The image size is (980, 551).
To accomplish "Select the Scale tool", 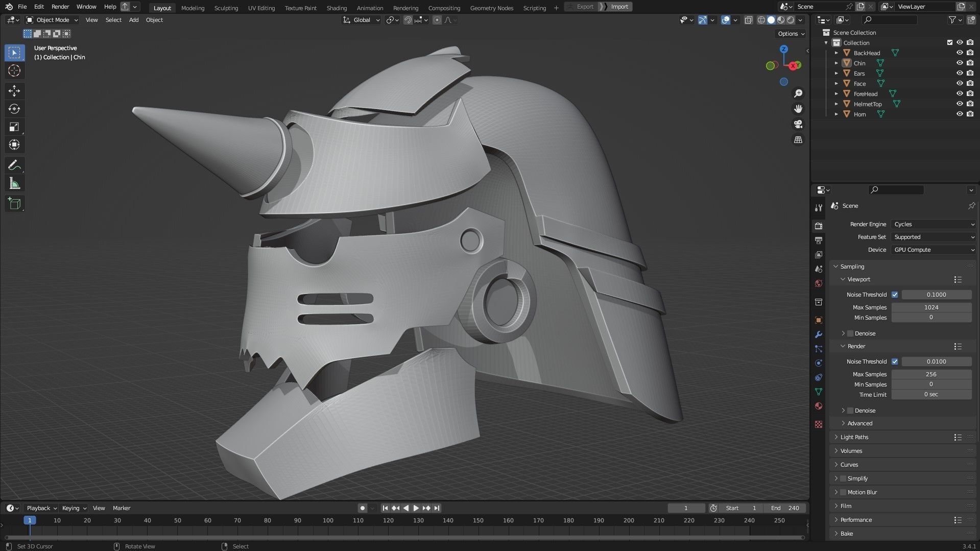I will click(14, 127).
